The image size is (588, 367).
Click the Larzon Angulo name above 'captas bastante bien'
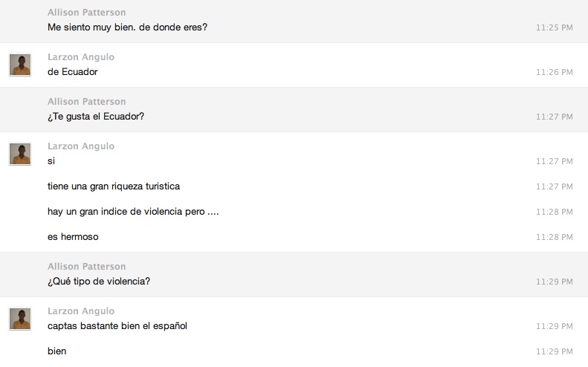coord(81,311)
